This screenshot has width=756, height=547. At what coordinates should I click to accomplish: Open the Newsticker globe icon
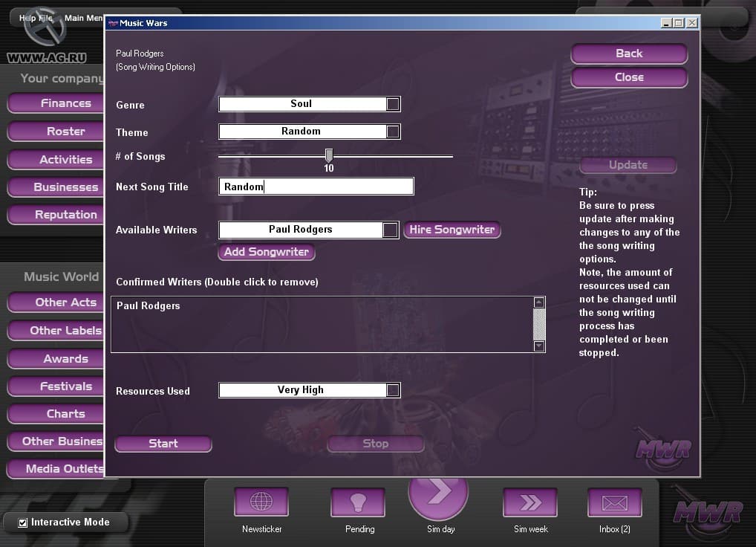click(x=261, y=502)
